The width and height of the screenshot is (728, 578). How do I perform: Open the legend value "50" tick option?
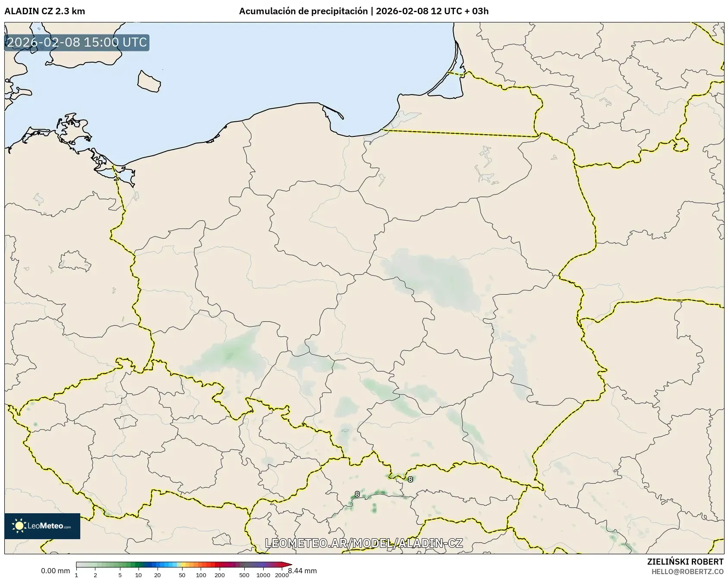tap(181, 575)
